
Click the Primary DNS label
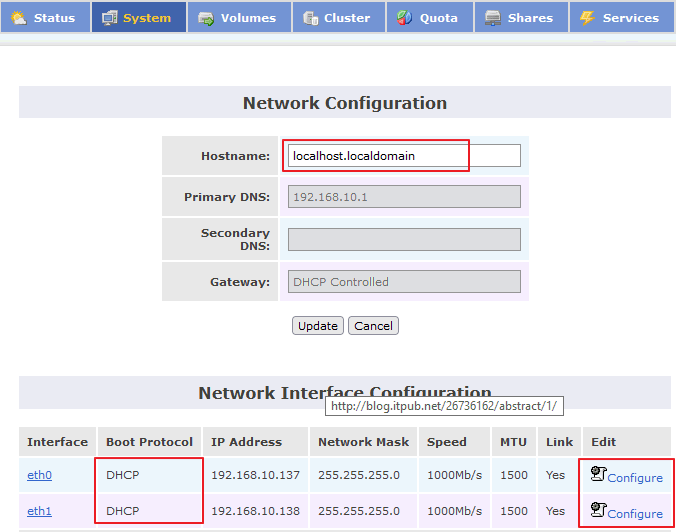[227, 197]
